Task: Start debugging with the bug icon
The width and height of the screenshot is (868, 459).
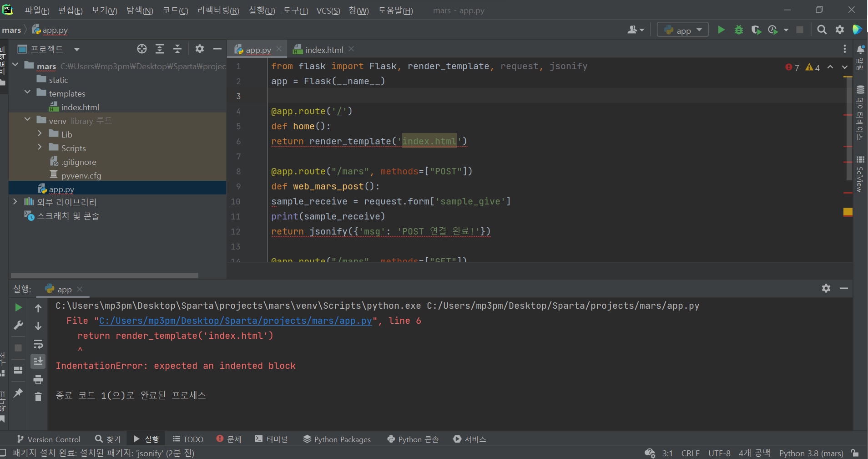Action: click(x=739, y=30)
